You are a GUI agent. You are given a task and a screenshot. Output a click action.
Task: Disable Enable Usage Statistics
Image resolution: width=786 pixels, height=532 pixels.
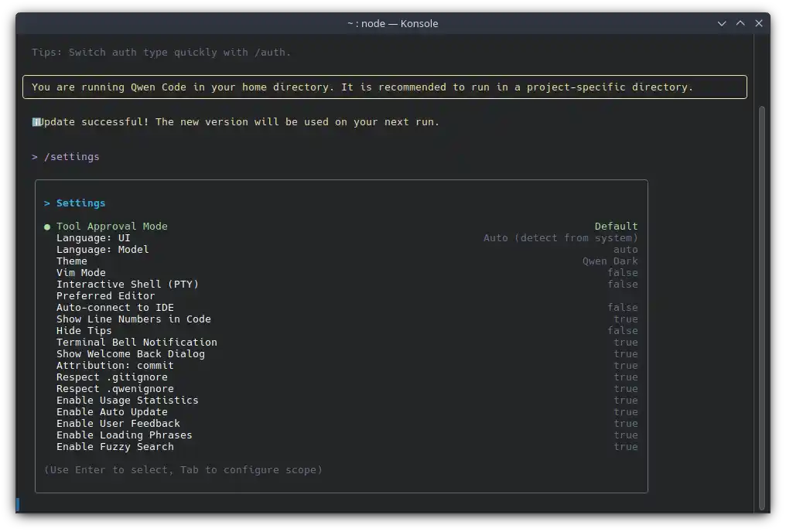[127, 400]
